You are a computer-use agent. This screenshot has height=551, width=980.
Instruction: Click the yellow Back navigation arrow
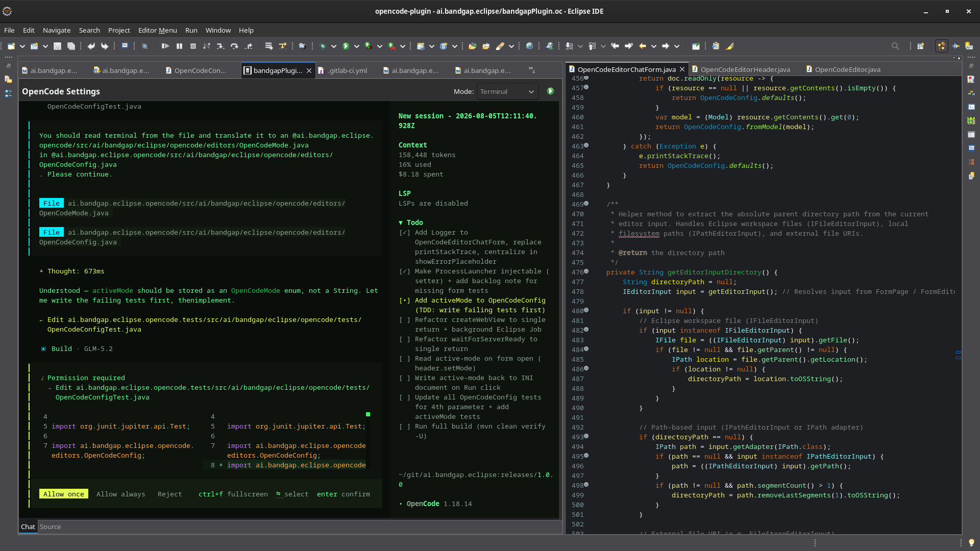tap(643, 46)
